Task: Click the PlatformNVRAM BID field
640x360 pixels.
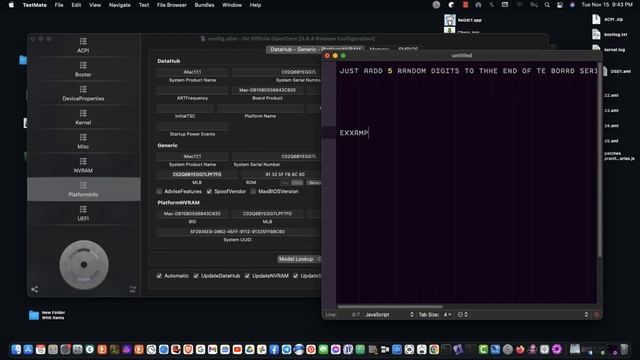Action: [x=192, y=213]
